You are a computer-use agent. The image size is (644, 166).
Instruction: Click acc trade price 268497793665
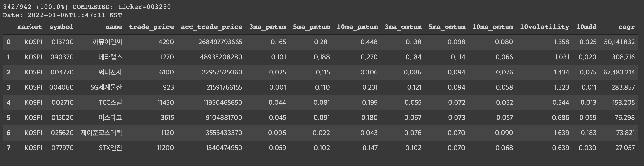tap(220, 42)
